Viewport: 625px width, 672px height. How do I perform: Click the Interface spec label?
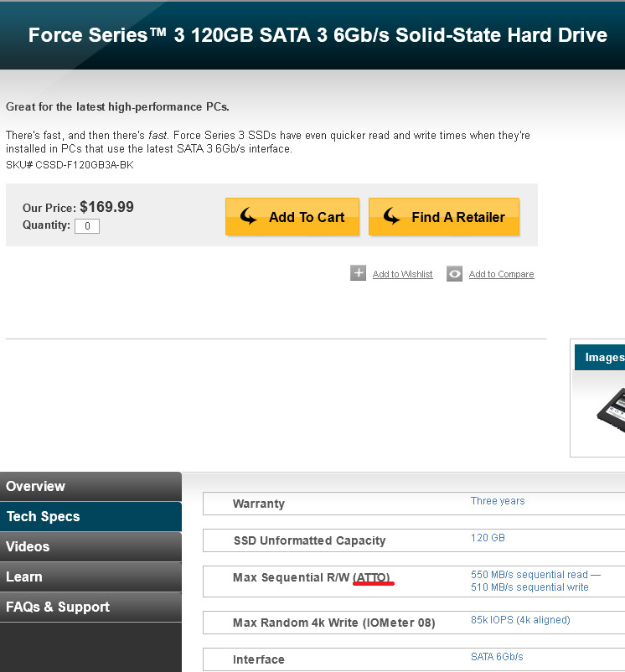[259, 659]
